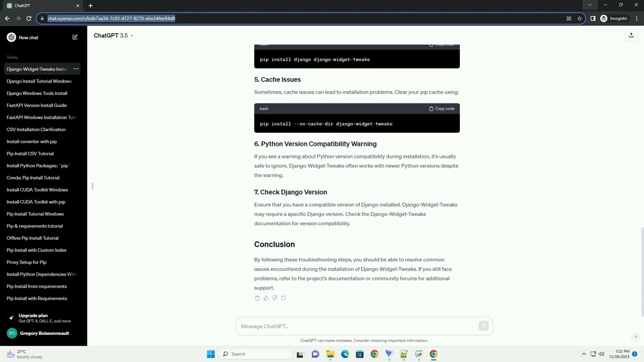Screen dimensions: 644x362
Task: Show hidden system tray icons
Action: click(x=584, y=354)
